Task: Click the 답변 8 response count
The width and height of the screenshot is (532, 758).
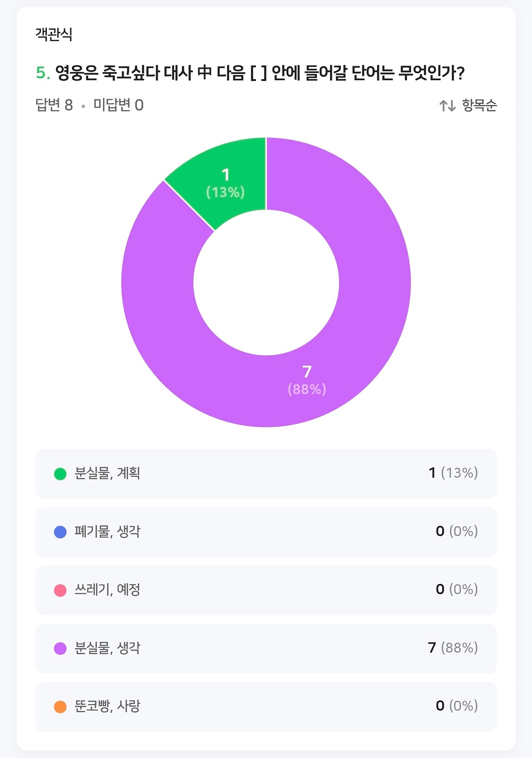Action: coord(54,105)
